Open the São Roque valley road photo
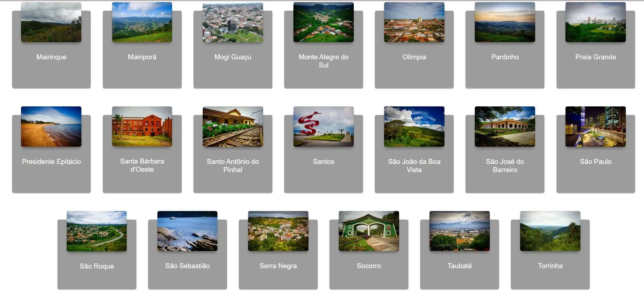Image resolution: width=644 pixels, height=296 pixels. (97, 231)
